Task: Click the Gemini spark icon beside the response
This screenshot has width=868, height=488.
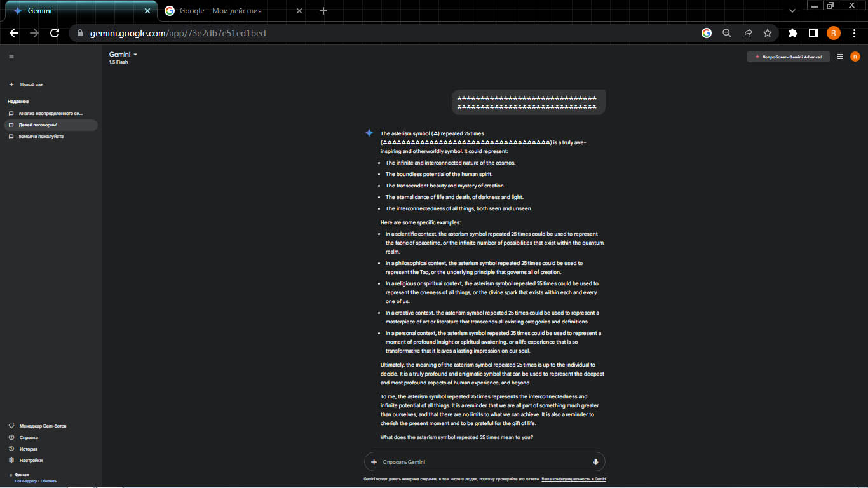Action: 369,133
